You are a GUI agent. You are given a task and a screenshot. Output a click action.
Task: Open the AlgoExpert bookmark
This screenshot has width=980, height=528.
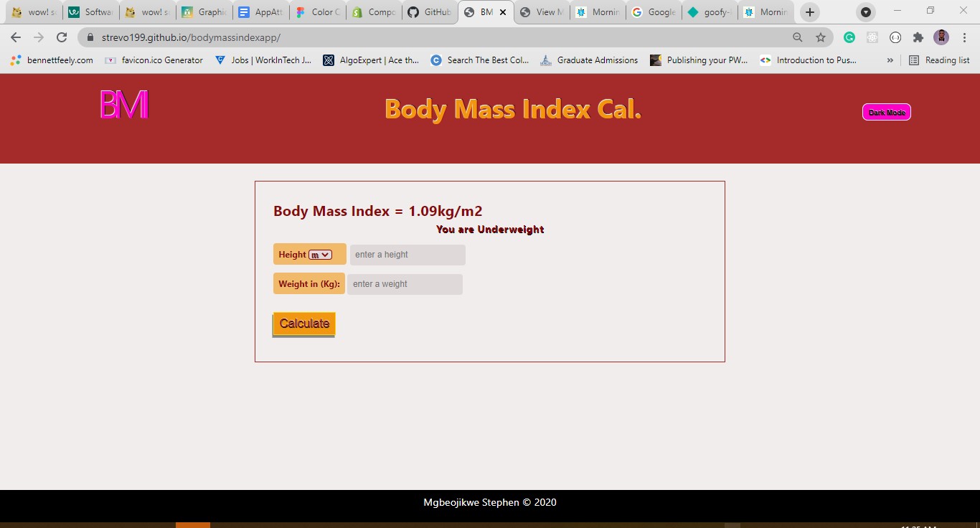[x=372, y=60]
